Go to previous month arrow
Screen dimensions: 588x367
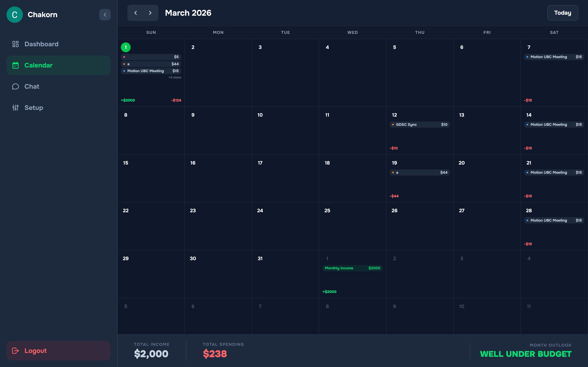(x=136, y=13)
